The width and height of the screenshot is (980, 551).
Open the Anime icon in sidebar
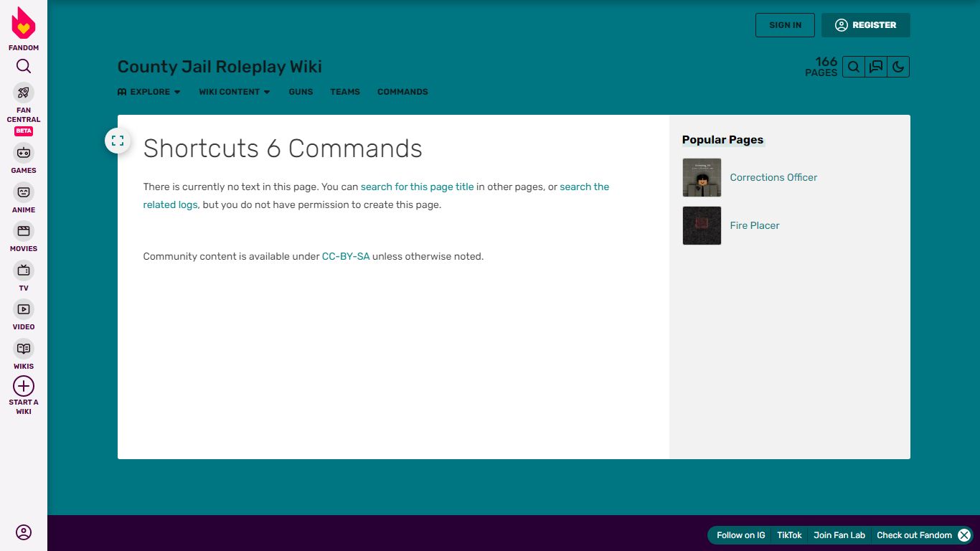pyautogui.click(x=24, y=192)
